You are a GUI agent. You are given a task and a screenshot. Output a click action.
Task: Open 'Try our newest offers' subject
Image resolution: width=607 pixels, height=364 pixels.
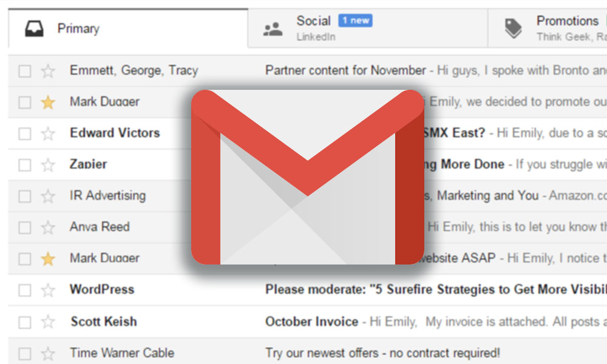tap(382, 353)
